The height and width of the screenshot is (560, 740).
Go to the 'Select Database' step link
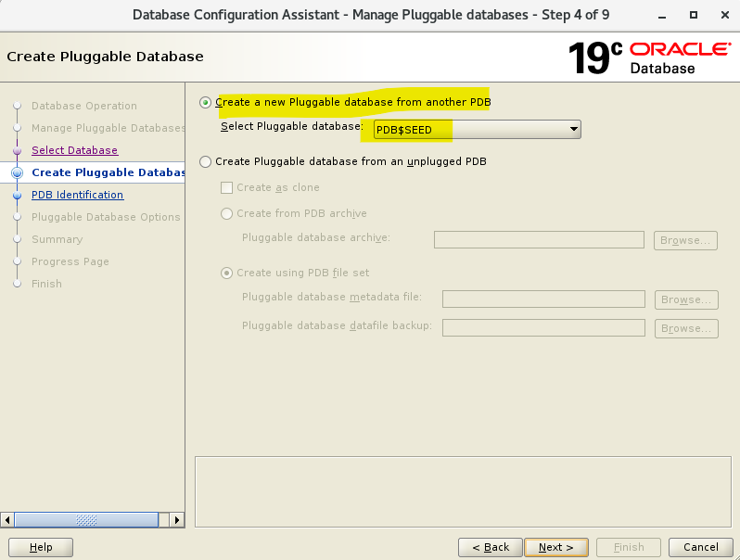click(x=74, y=150)
